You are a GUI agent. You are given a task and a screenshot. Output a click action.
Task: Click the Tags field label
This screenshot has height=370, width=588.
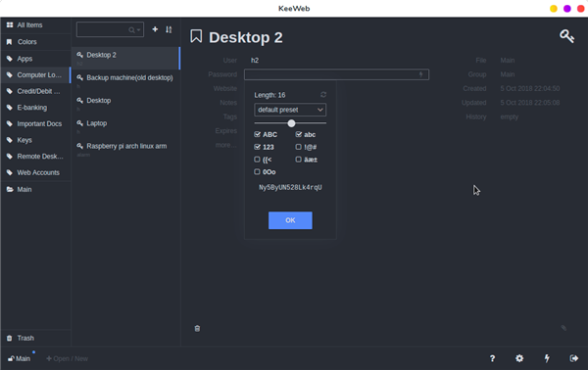[230, 116]
